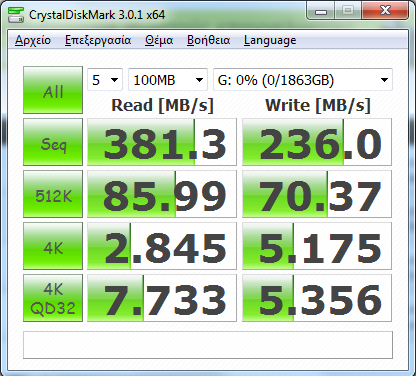Viewport: 416px width, 376px height.
Task: Open the Αρχείο menu
Action: [x=33, y=40]
